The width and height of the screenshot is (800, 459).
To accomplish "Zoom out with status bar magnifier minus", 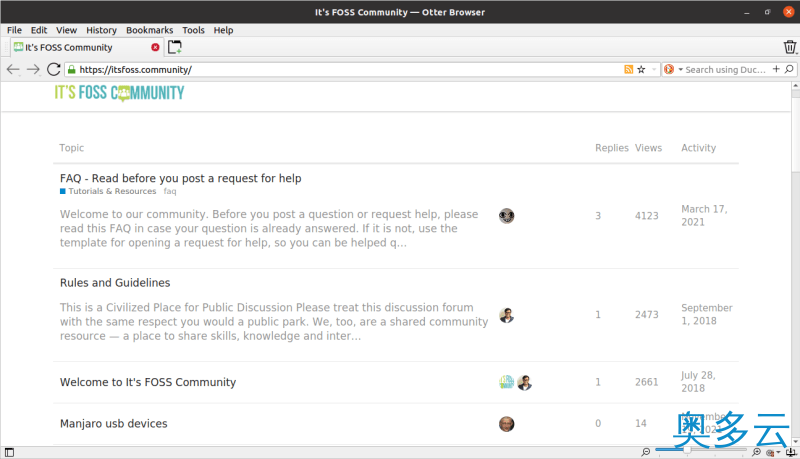I will (x=646, y=452).
